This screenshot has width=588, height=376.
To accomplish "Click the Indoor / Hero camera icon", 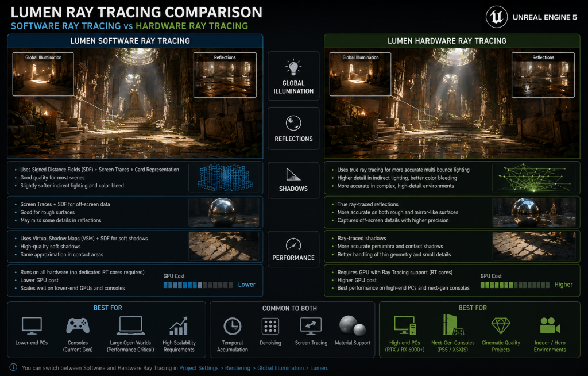I will [x=550, y=325].
